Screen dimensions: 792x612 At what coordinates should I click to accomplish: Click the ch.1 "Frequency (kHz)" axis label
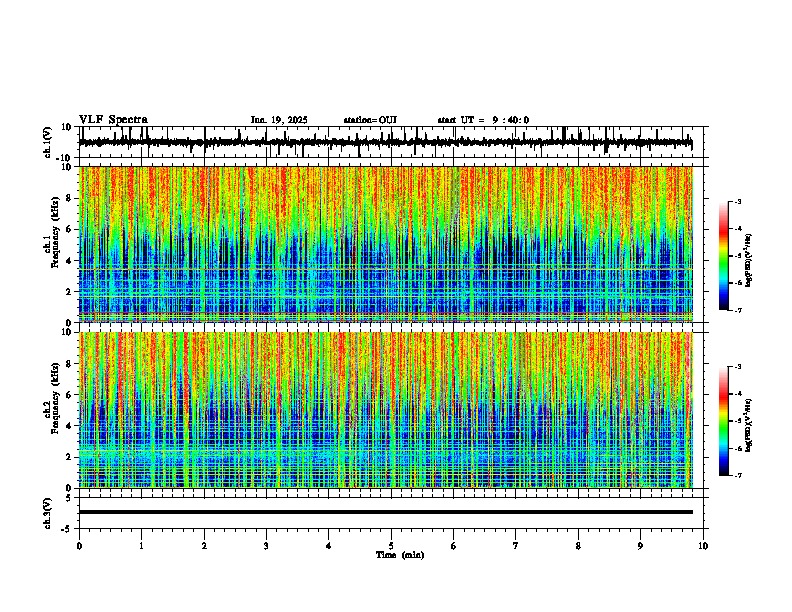[55, 232]
